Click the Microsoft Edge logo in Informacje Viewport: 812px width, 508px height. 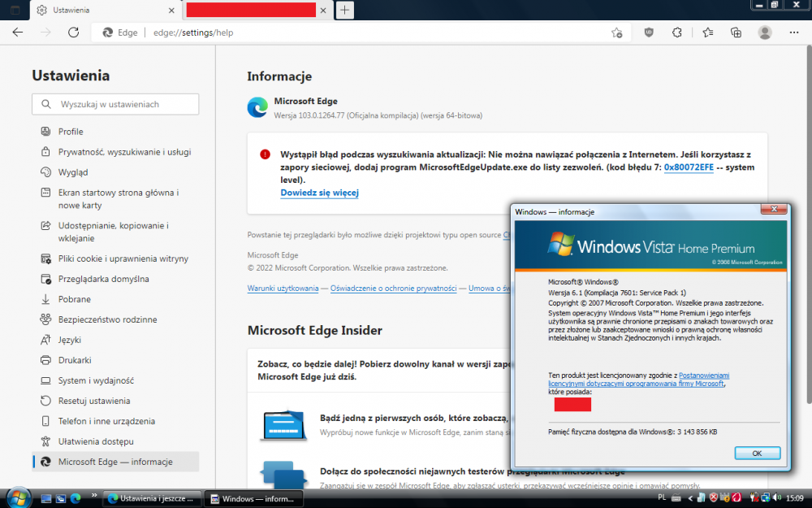click(257, 107)
